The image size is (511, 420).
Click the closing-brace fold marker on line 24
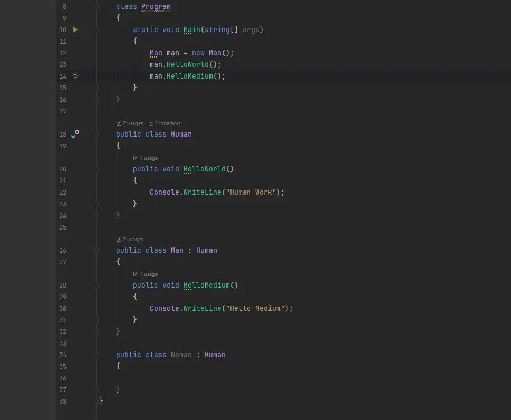(96, 215)
